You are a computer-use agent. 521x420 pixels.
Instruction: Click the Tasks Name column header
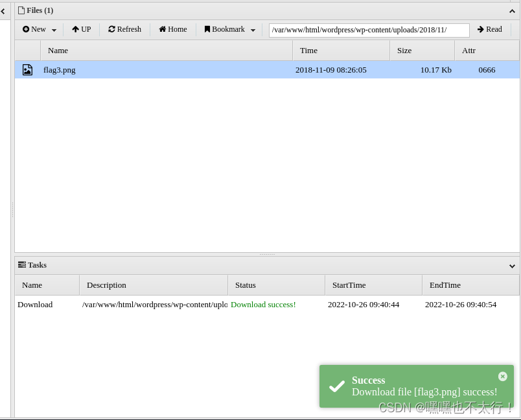coord(47,285)
